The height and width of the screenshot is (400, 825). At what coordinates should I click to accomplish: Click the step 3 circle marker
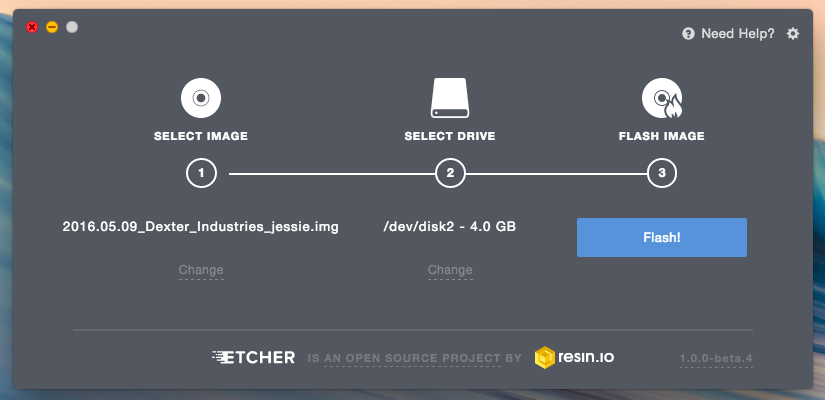coord(662,173)
